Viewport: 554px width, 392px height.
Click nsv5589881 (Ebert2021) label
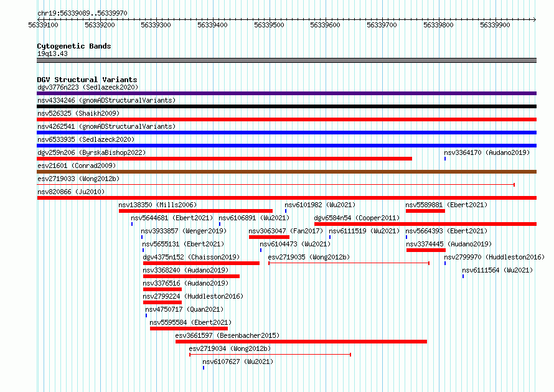click(446, 205)
